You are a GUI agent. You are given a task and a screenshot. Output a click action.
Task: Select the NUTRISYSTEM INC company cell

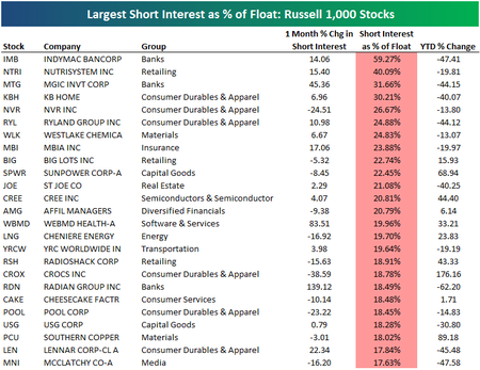[78, 72]
